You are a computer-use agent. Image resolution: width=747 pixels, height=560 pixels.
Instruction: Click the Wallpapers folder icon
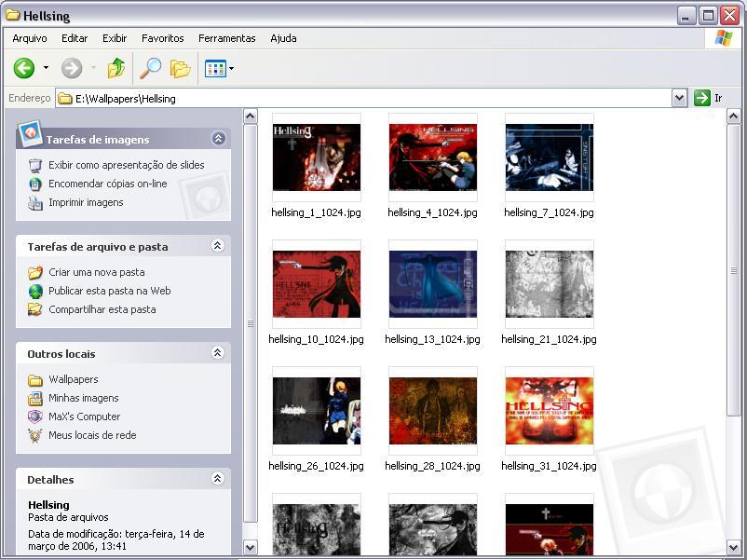(x=35, y=380)
